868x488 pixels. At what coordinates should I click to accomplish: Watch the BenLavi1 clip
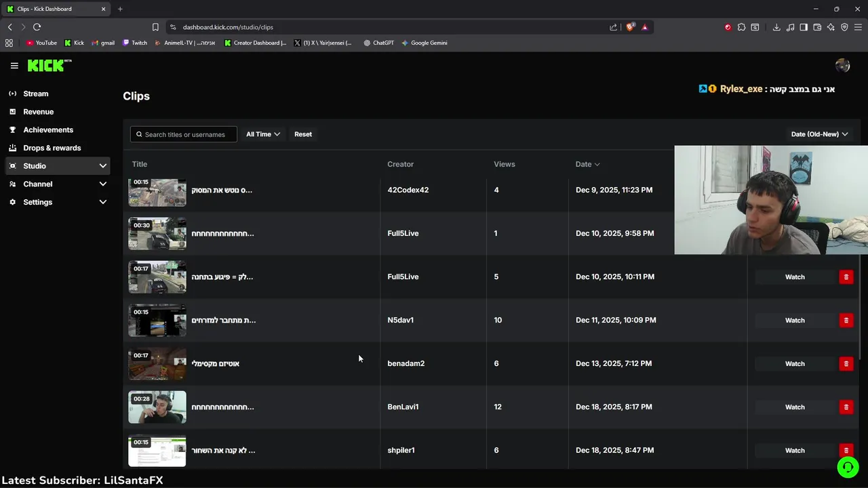click(x=794, y=407)
